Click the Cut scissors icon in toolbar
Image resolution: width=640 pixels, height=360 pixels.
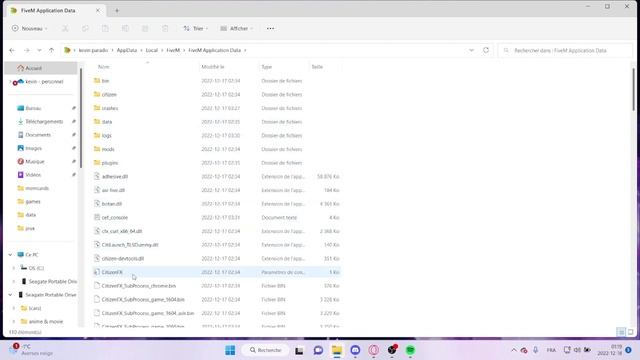65,29
